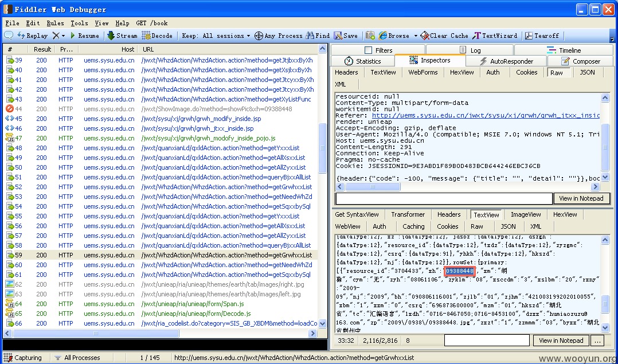
Task: Select the response Transformer tab
Action: [x=408, y=215]
